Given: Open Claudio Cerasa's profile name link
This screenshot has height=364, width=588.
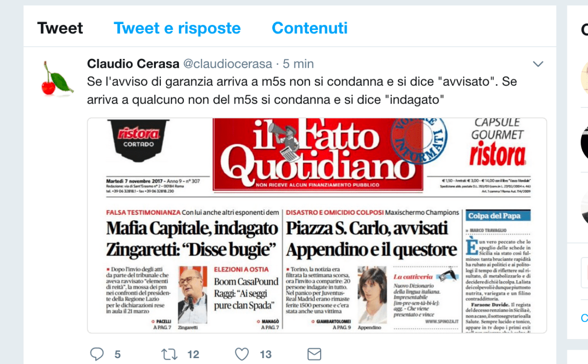Looking at the screenshot, I should click(x=133, y=64).
